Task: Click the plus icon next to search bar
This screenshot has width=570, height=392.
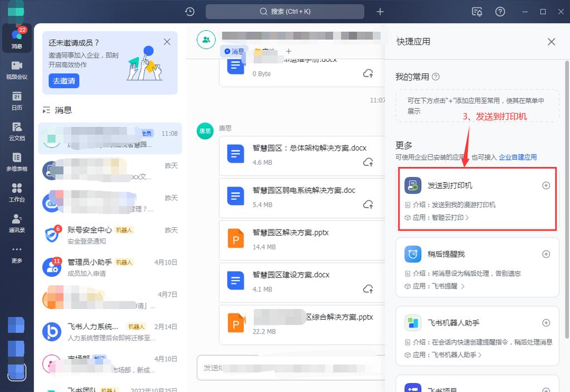Action: pos(380,12)
